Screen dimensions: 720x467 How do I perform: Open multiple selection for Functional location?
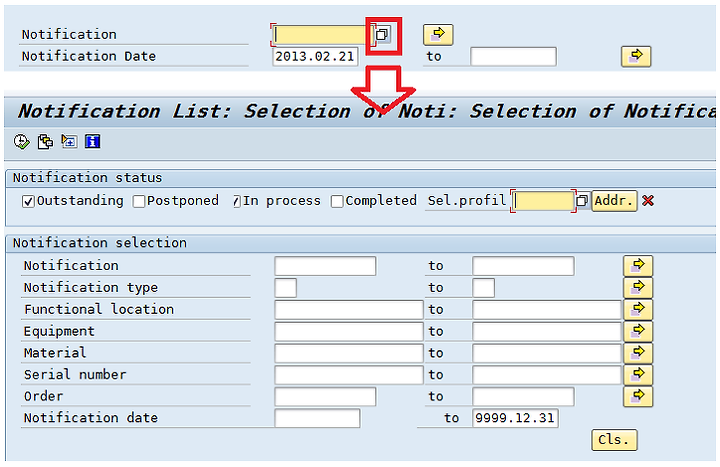pos(638,309)
